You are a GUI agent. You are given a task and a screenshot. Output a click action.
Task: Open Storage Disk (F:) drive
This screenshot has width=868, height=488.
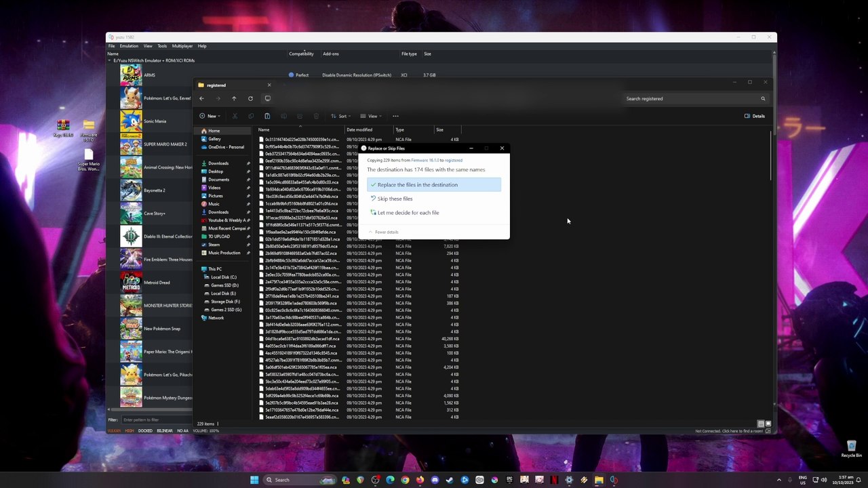click(x=225, y=302)
